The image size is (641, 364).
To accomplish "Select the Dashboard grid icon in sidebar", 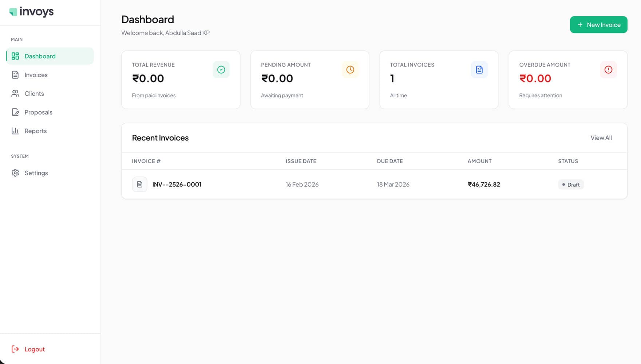I will click(15, 56).
